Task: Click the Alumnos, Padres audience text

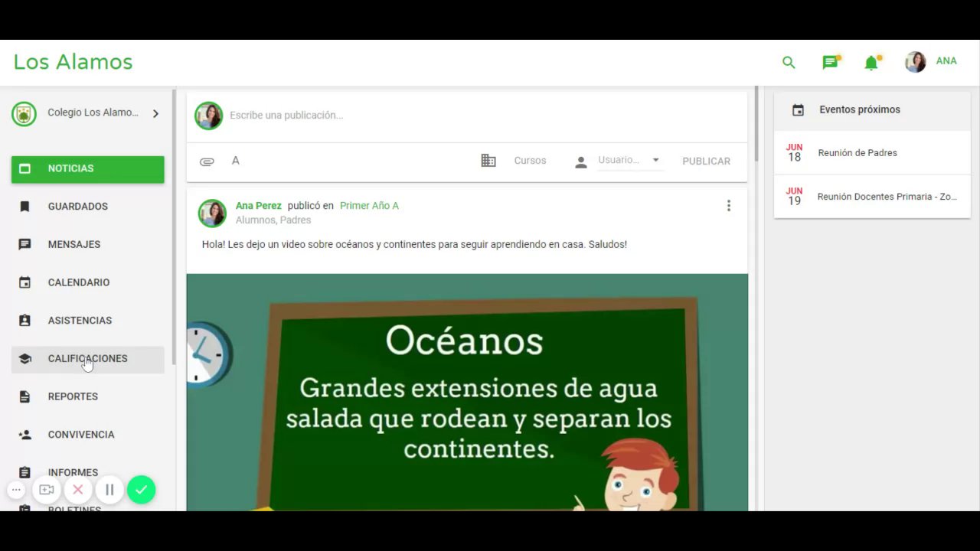Action: (273, 220)
